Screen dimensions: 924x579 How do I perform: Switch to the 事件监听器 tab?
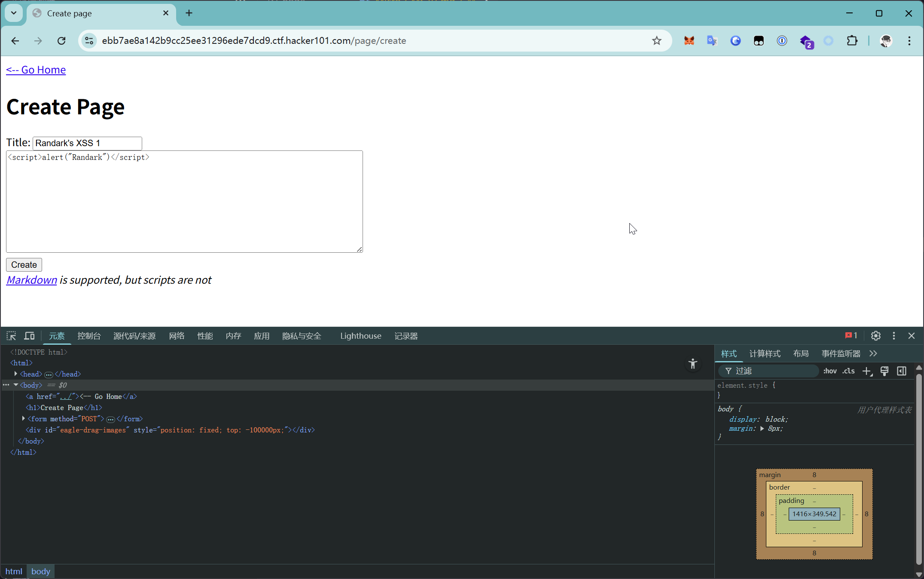point(841,354)
